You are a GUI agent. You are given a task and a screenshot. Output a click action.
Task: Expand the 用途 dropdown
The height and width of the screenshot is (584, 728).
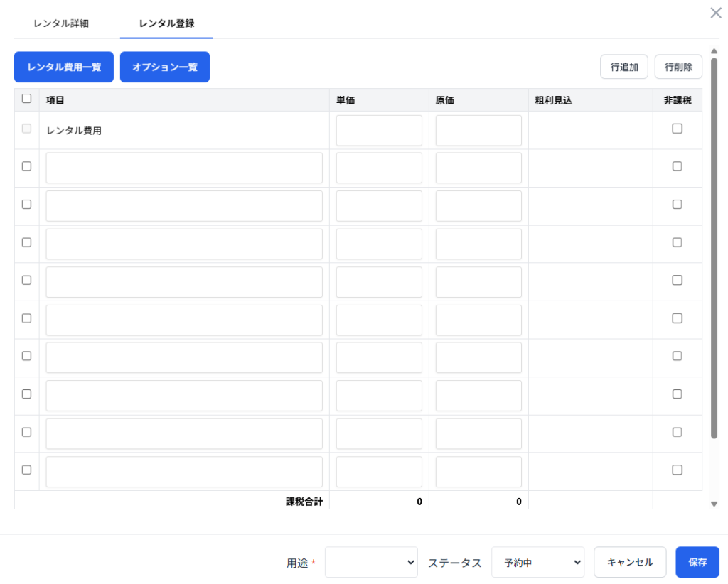click(x=371, y=562)
